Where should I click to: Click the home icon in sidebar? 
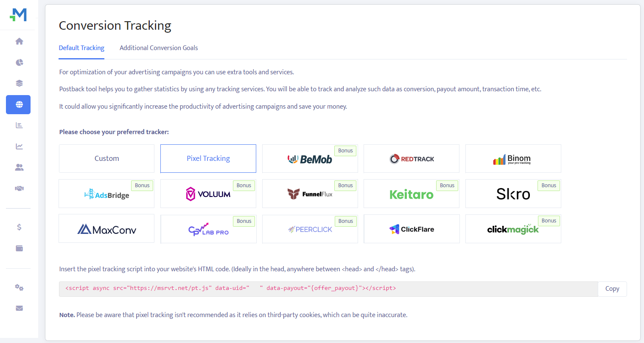19,41
